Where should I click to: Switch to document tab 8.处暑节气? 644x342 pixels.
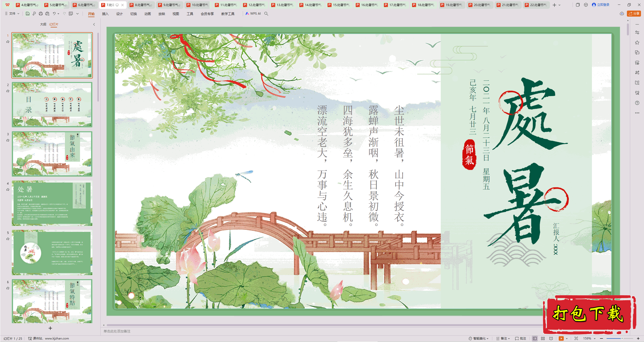click(x=141, y=5)
